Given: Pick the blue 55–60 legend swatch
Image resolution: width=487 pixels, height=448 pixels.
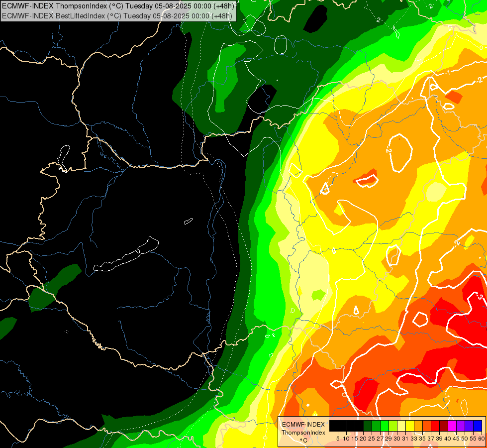Looking at the screenshot, I should [x=478, y=426].
